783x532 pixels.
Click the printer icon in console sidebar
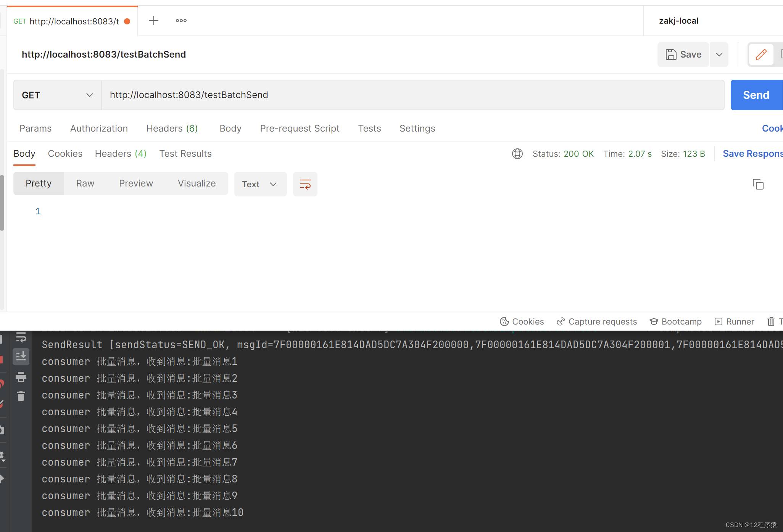coord(21,377)
